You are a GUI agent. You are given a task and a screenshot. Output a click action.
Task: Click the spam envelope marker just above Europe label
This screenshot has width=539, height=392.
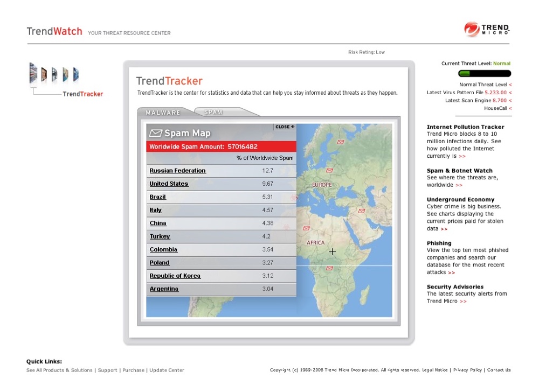pyautogui.click(x=329, y=170)
